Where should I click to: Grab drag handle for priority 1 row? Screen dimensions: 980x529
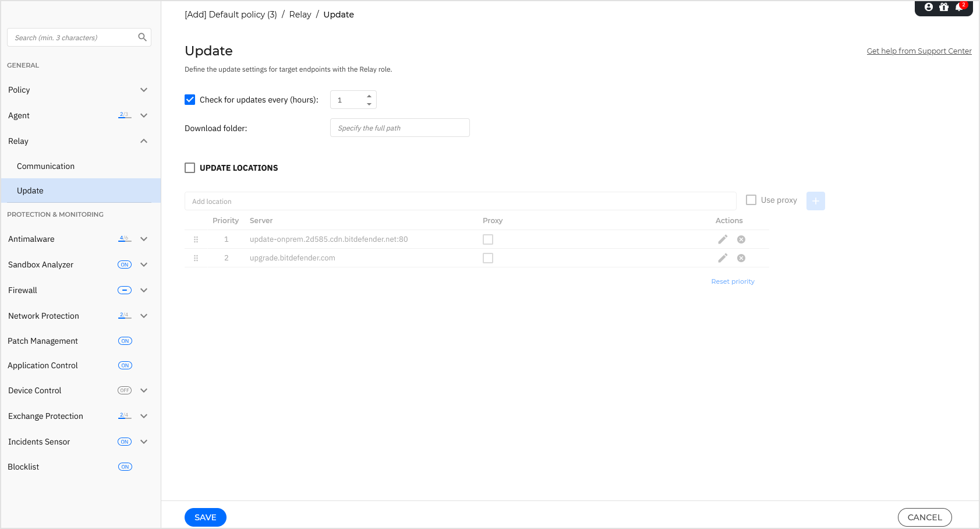(196, 239)
